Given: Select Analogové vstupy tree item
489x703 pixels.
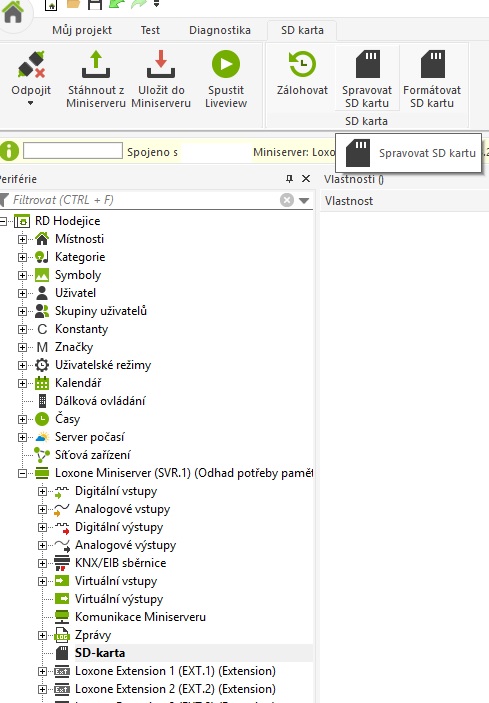Looking at the screenshot, I should point(122,509).
